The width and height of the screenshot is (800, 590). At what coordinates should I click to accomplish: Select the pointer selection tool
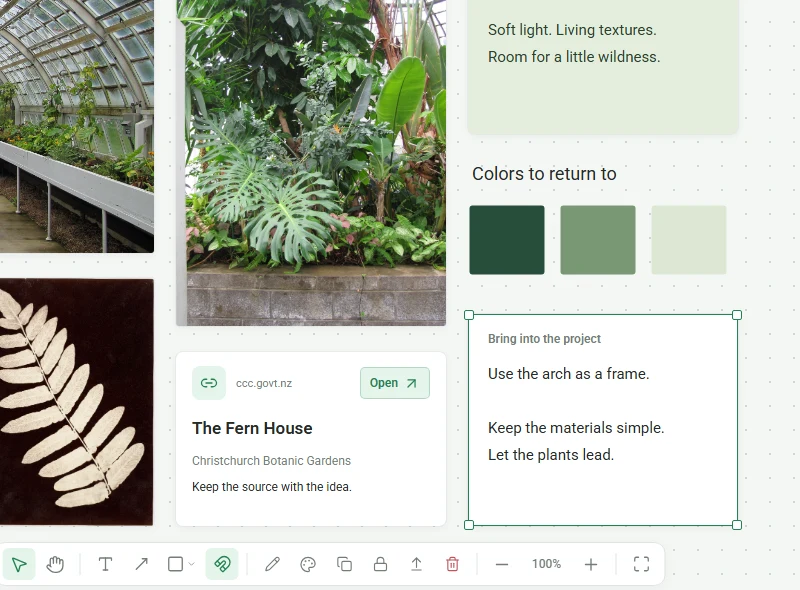(19, 564)
